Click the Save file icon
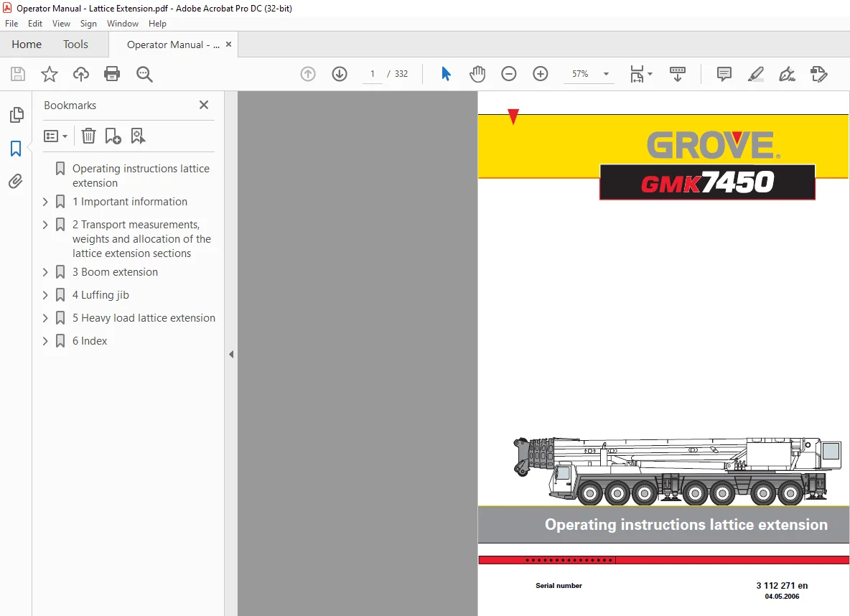Screen dimensions: 850x616 pos(18,74)
